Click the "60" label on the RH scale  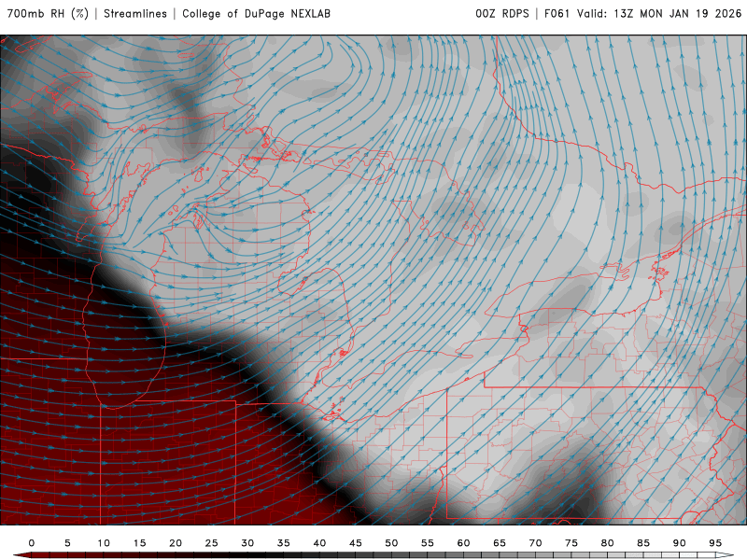(x=463, y=543)
